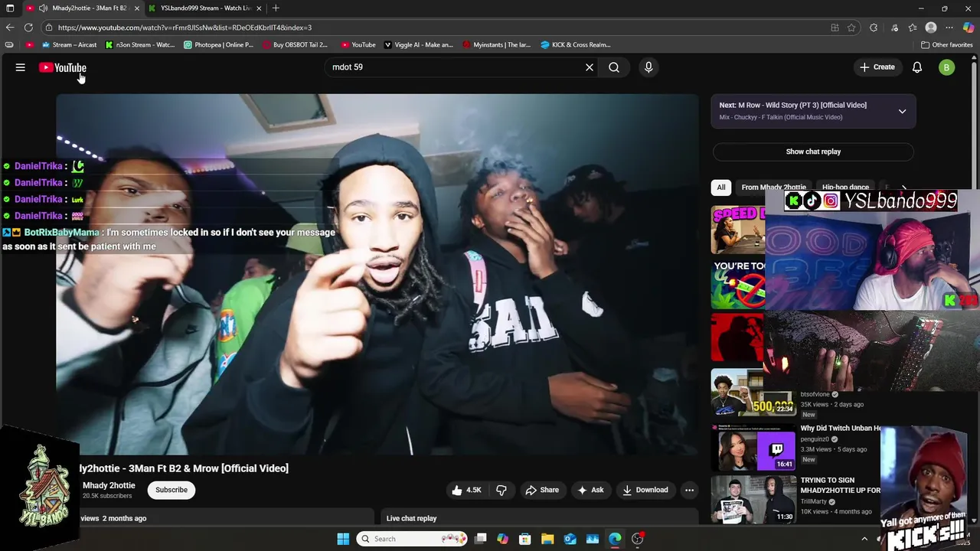The image size is (980, 551).
Task: Click the Ask button
Action: coord(590,490)
